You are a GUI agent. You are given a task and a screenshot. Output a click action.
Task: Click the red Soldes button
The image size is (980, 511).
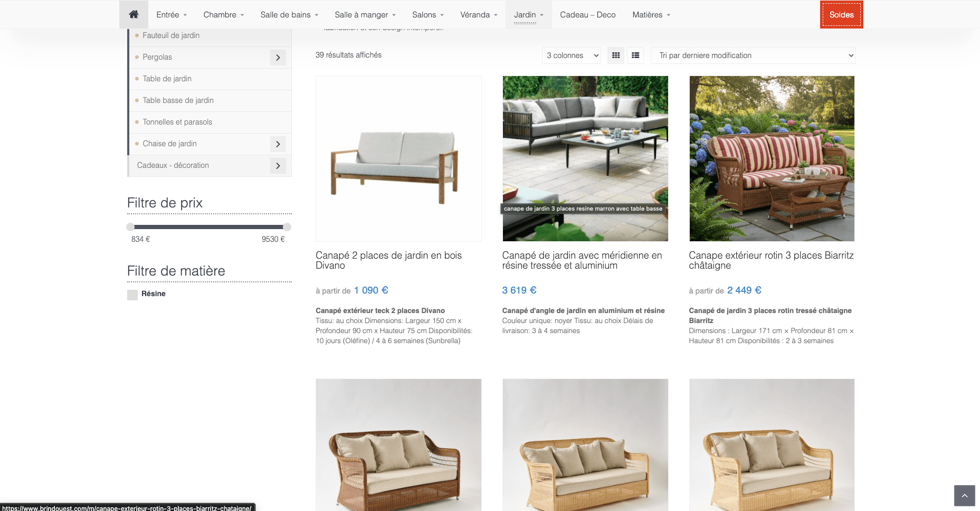(842, 15)
